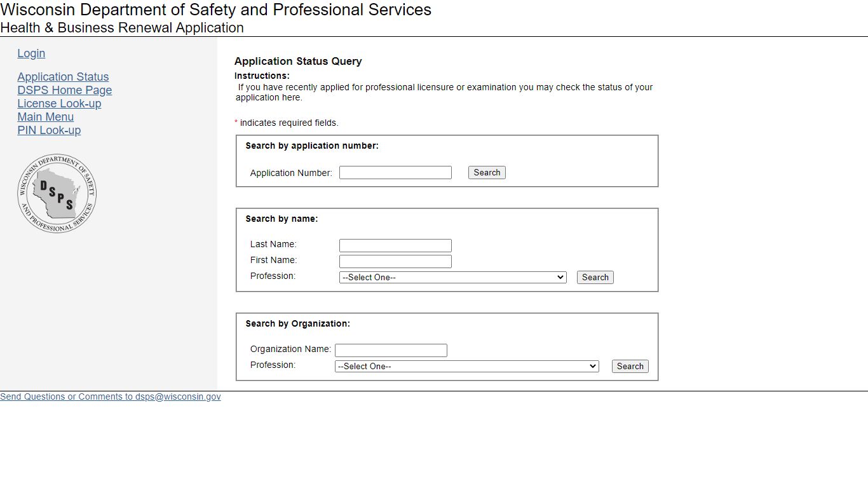Click the 'Organization Name:' label

(x=290, y=349)
